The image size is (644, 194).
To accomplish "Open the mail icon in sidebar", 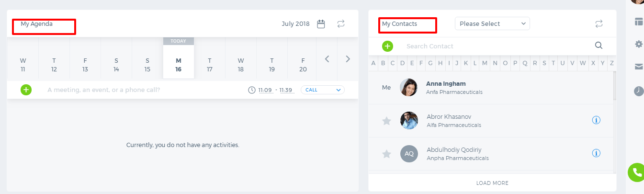I will tap(639, 67).
